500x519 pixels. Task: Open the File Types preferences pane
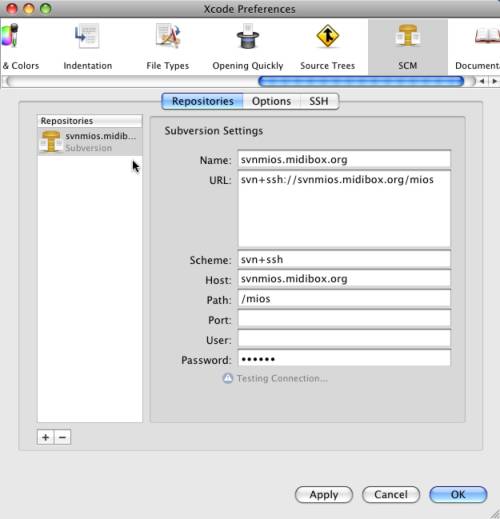pos(168,47)
